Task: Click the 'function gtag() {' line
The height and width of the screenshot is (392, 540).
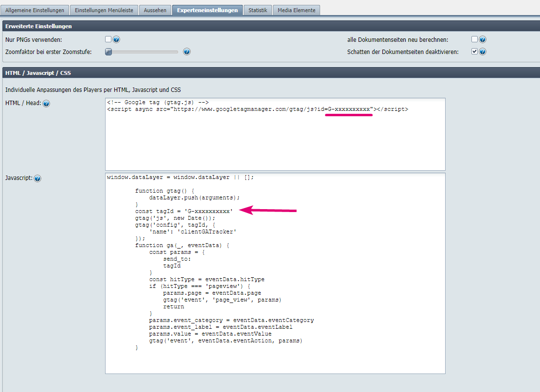Action: [x=164, y=191]
